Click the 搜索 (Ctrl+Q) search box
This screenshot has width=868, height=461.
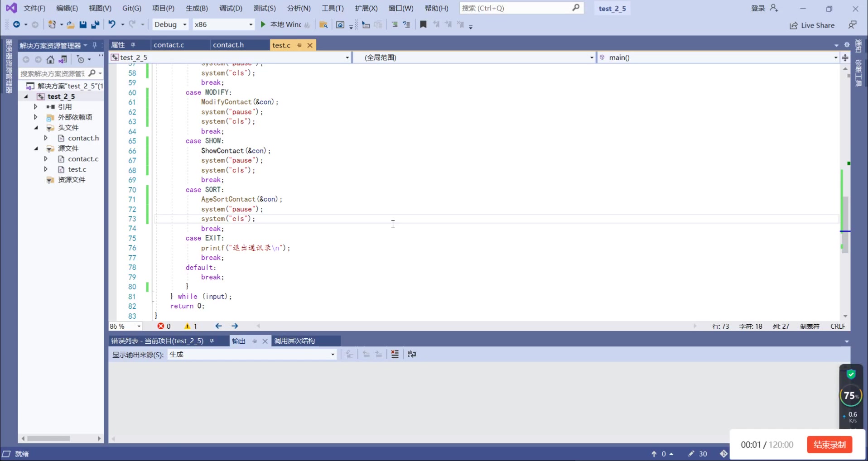[x=516, y=8]
